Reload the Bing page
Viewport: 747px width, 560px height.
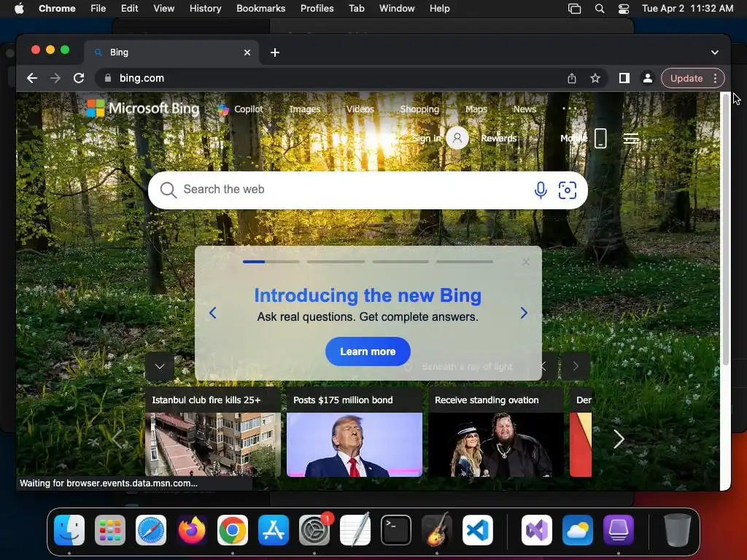[79, 78]
